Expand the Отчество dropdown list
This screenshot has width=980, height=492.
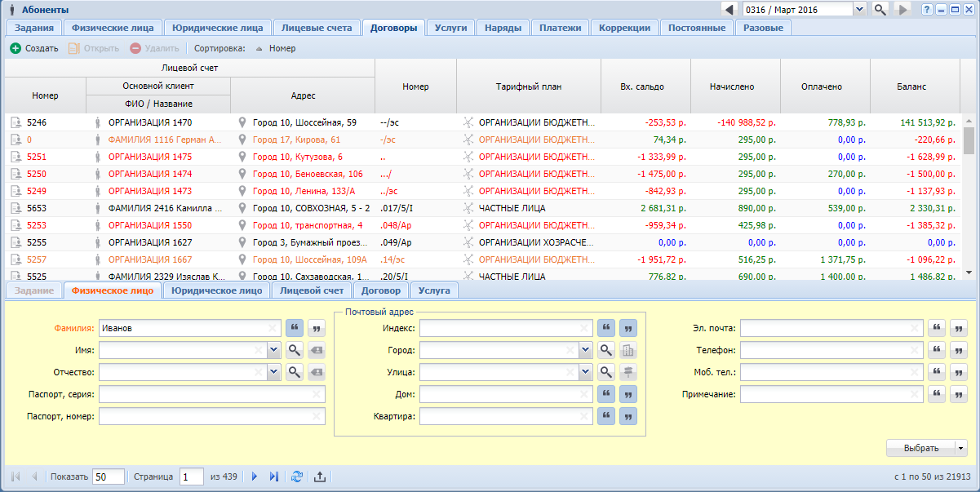point(273,372)
